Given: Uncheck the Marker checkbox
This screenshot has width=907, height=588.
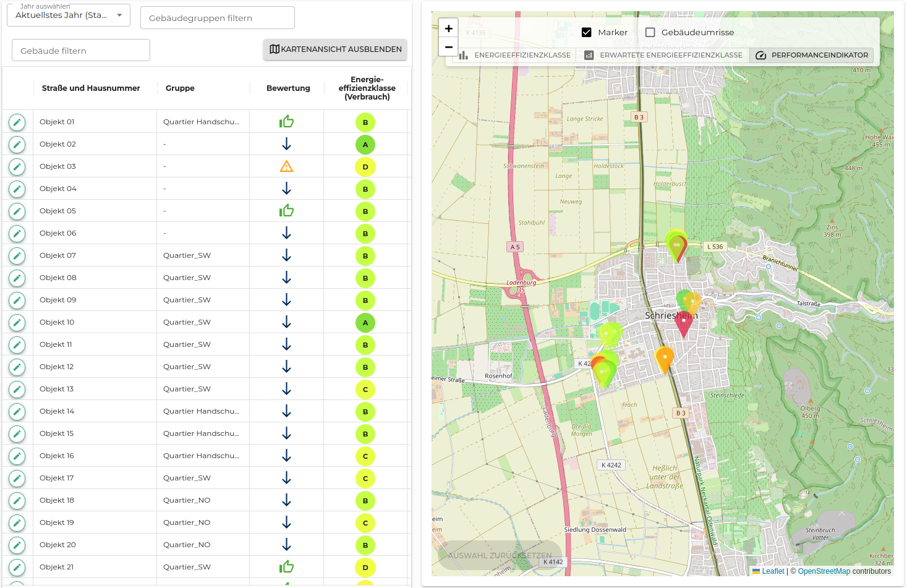Looking at the screenshot, I should [x=587, y=32].
